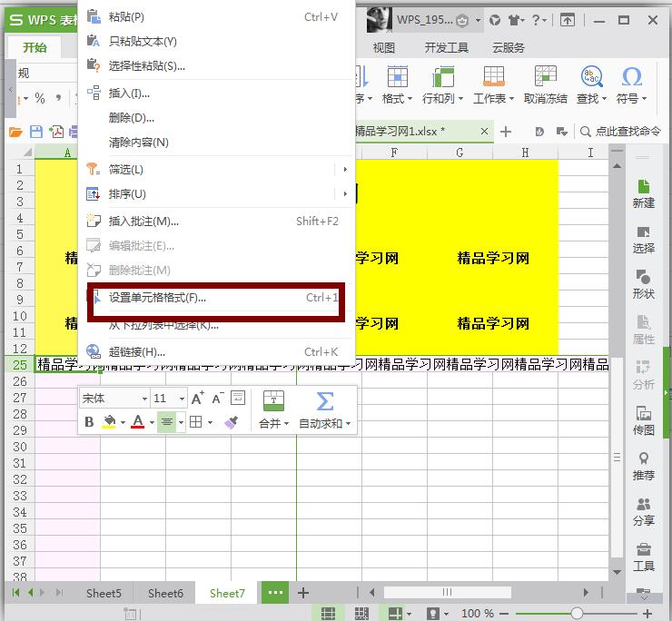672x621 pixels.
Task: Click the zoom in plus button
Action: coord(647,614)
